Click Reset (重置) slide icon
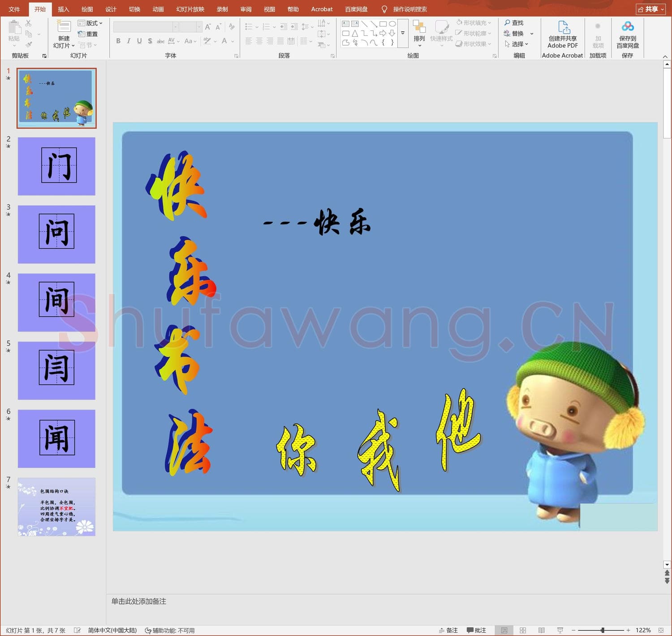 (88, 34)
